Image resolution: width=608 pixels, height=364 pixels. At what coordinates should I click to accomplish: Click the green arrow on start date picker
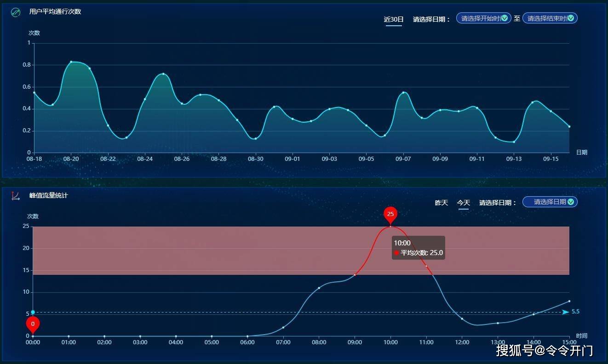(505, 18)
